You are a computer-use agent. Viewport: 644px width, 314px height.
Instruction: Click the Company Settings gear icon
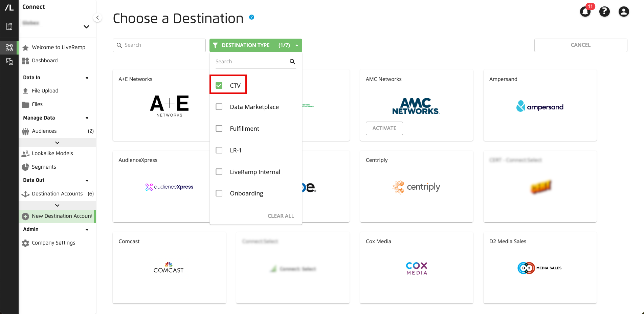[25, 243]
